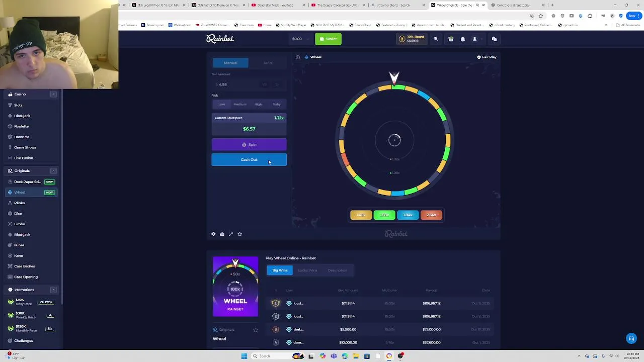Switch to Auto betting tab
Image resolution: width=644 pixels, height=362 pixels.
point(267,63)
